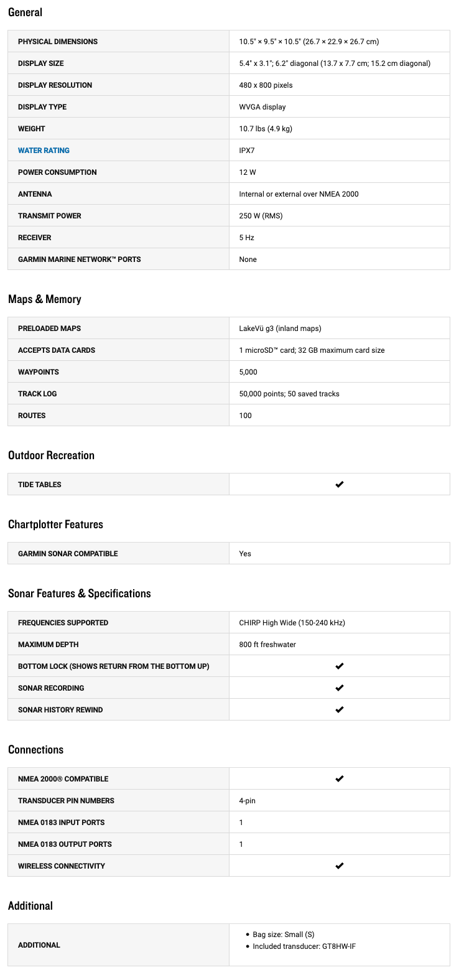Click the Sonar Recording checkmark icon
459x980 pixels.
tap(340, 688)
